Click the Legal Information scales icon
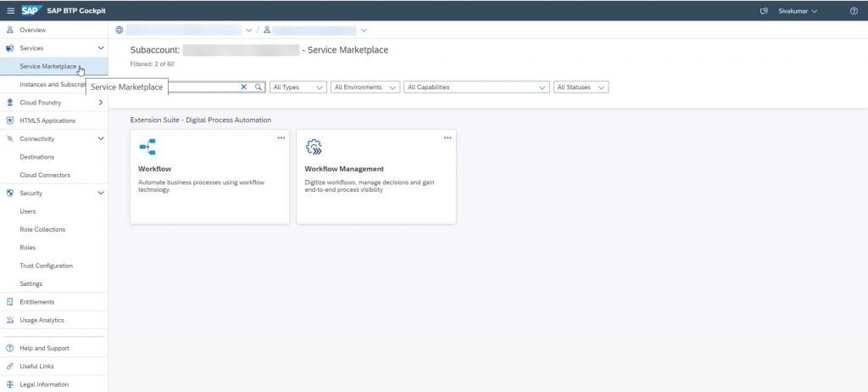This screenshot has height=392, width=868. tap(9, 385)
